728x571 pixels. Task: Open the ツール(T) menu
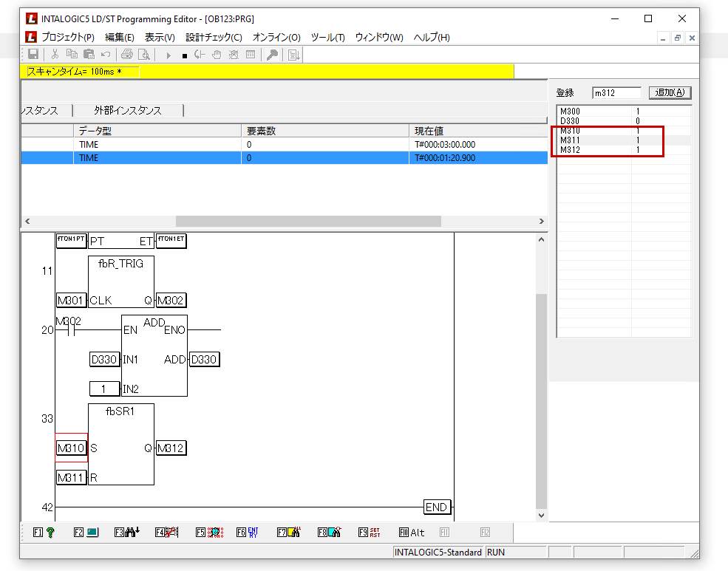click(x=327, y=37)
